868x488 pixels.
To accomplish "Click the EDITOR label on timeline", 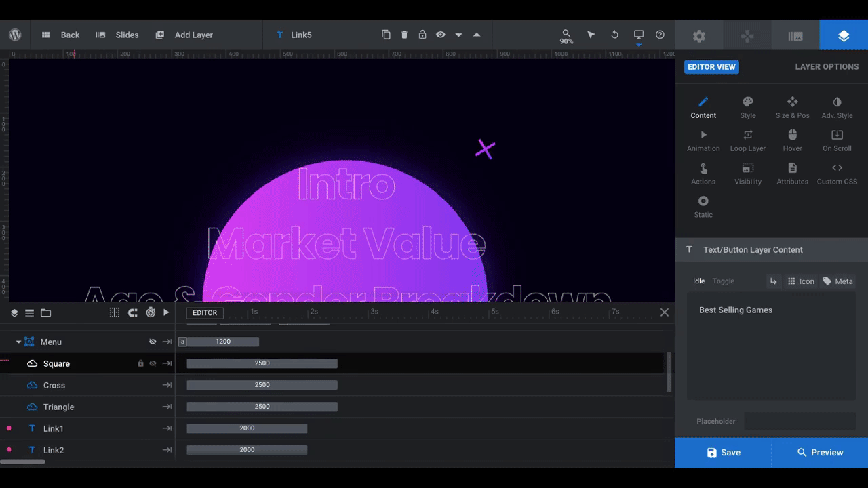I will (205, 312).
